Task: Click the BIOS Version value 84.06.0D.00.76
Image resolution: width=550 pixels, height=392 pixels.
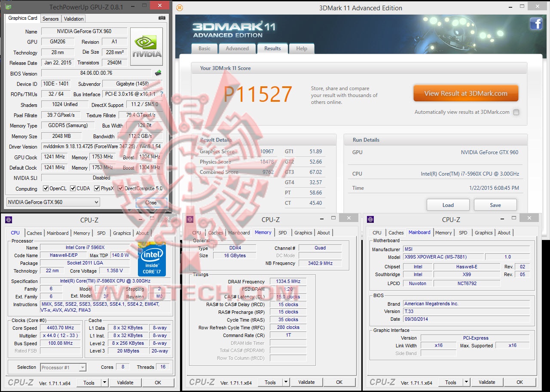Action: point(96,73)
